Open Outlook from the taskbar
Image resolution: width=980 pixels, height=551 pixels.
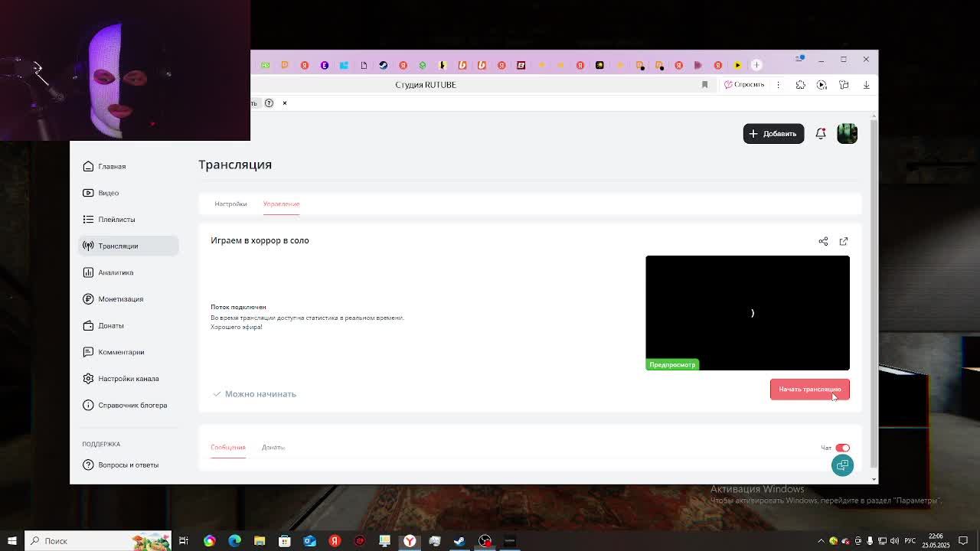pos(309,541)
